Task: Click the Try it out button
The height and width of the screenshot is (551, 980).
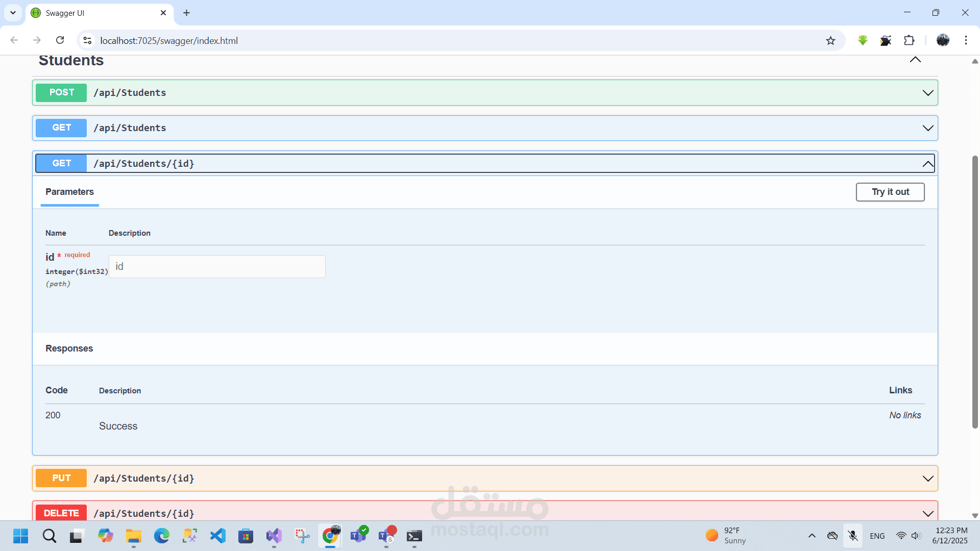Action: (890, 192)
